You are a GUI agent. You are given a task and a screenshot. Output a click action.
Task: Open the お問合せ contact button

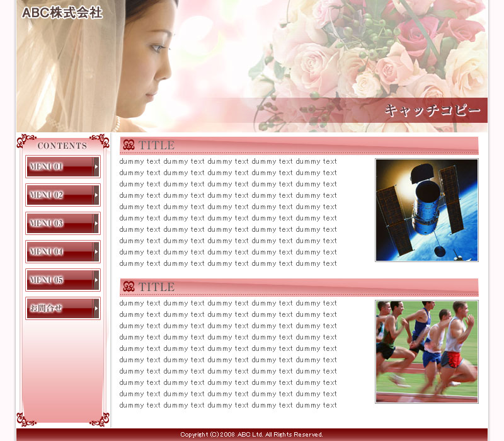tap(63, 308)
